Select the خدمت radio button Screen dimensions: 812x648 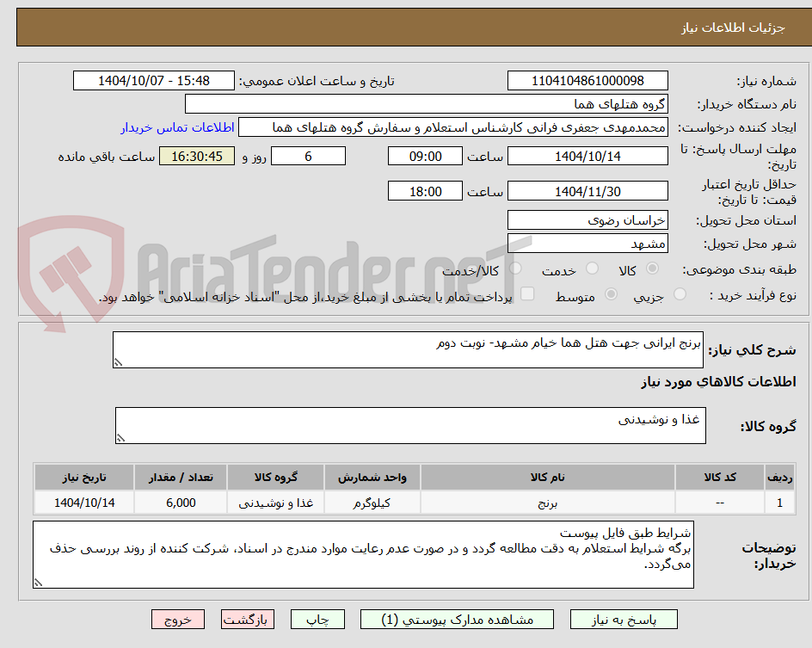click(592, 268)
